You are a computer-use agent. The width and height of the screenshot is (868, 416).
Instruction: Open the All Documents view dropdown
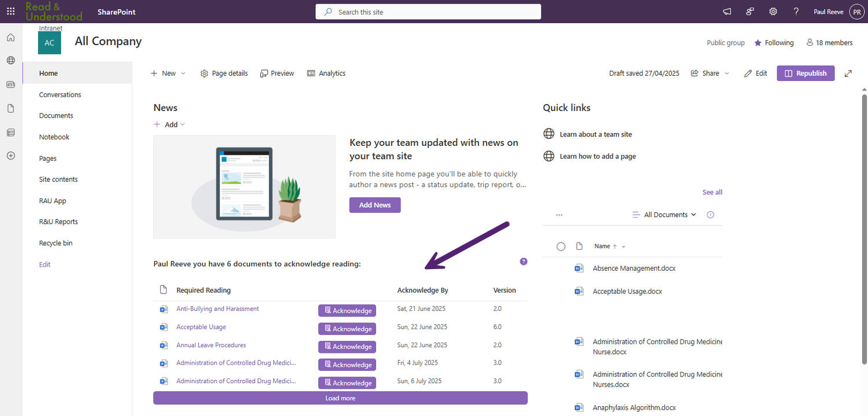664,214
